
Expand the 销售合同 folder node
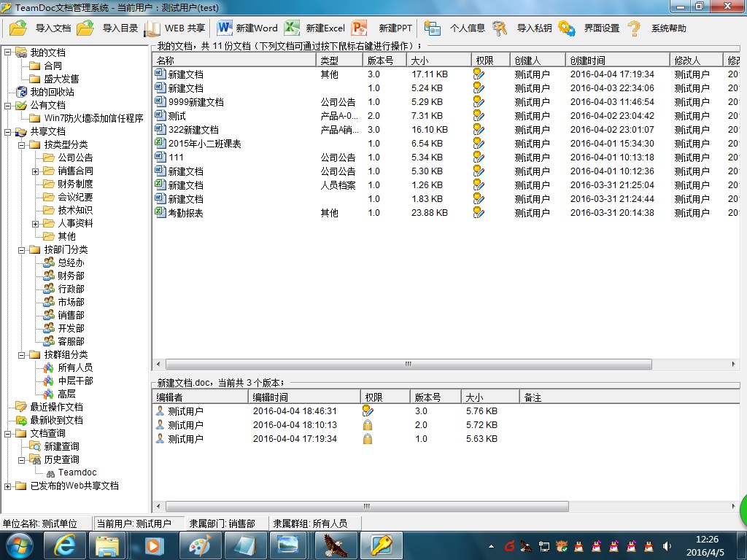click(x=36, y=171)
